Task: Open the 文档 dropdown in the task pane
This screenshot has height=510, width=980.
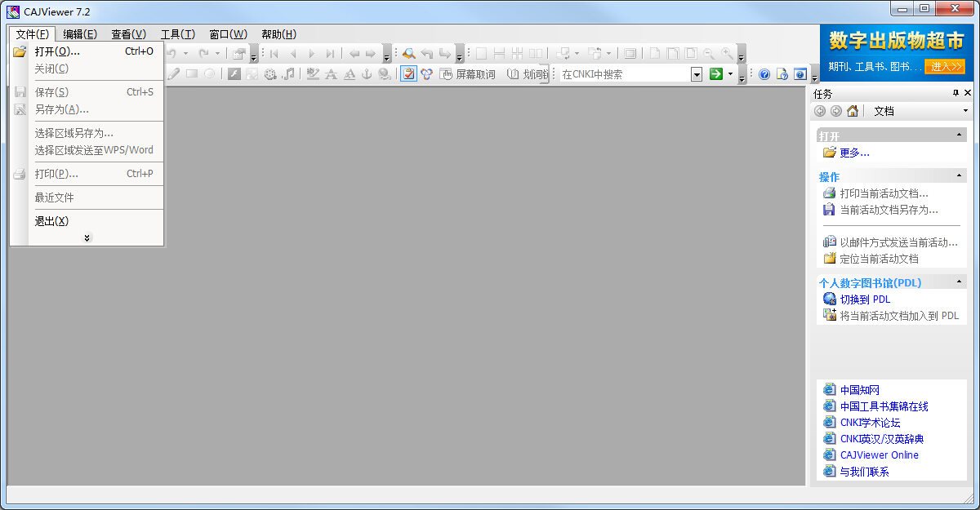Action: (x=964, y=111)
